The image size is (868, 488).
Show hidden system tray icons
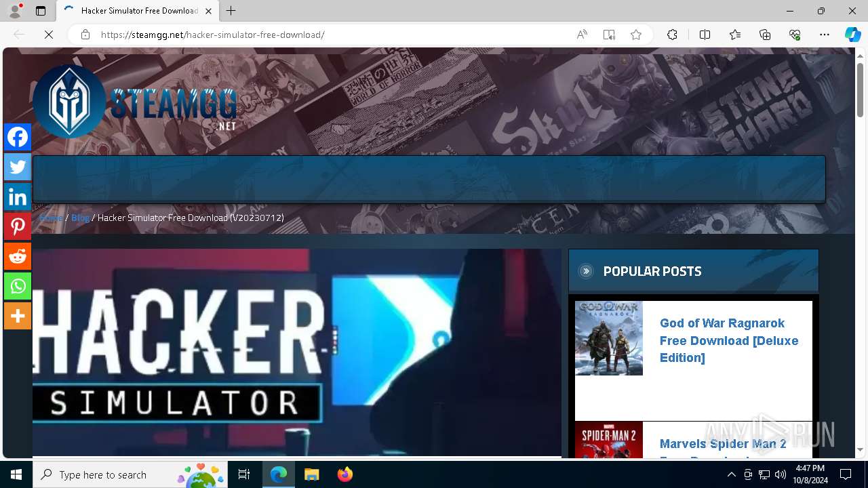pyautogui.click(x=731, y=474)
